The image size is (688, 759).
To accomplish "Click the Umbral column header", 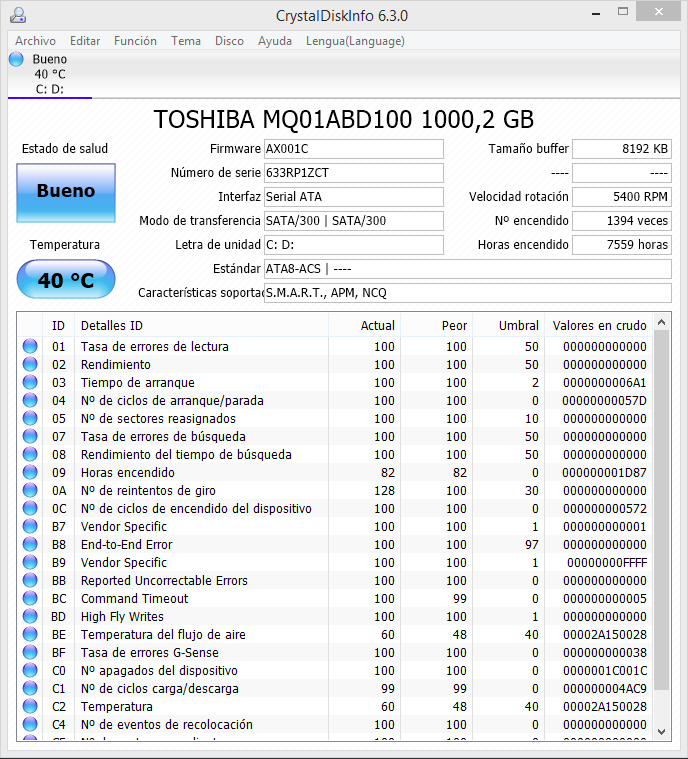I will point(509,325).
